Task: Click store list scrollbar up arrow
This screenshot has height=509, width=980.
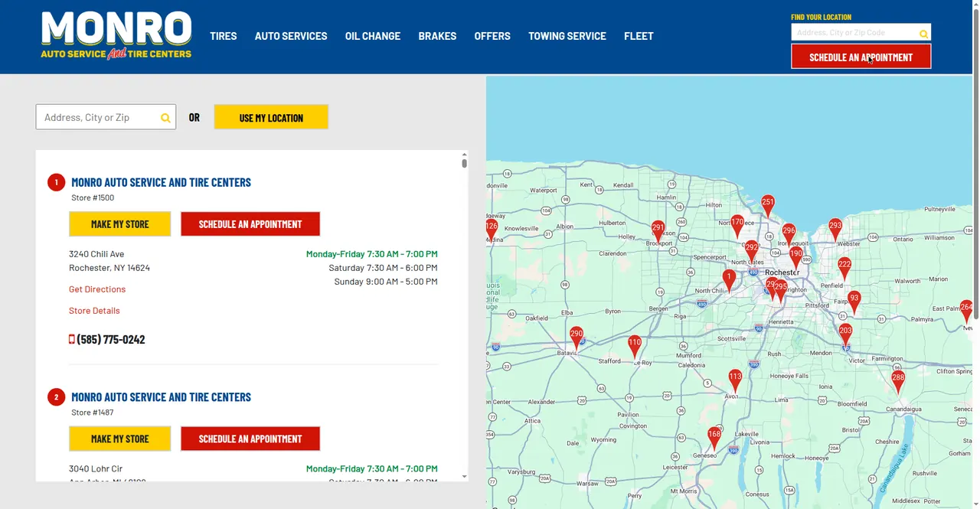Action: tap(464, 154)
